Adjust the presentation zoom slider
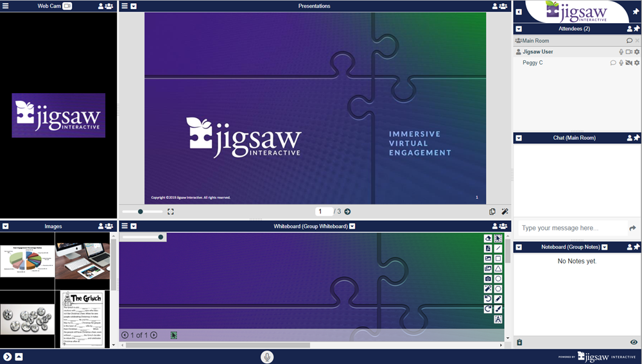This screenshot has height=364, width=642. (141, 211)
